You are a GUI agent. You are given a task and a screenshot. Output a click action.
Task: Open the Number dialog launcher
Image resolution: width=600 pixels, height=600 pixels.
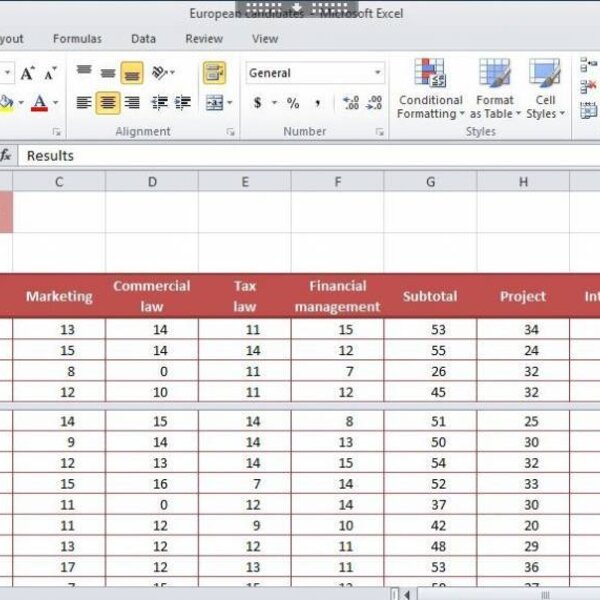point(379,132)
